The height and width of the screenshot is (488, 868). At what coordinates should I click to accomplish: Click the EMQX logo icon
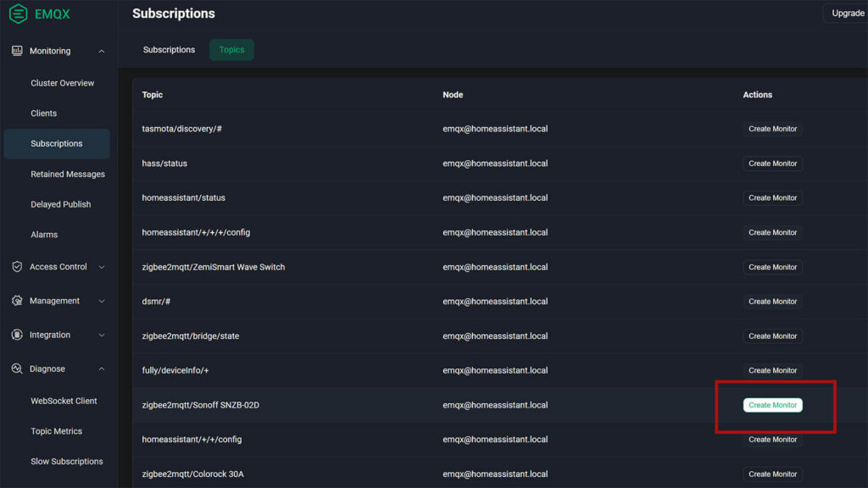tap(19, 14)
